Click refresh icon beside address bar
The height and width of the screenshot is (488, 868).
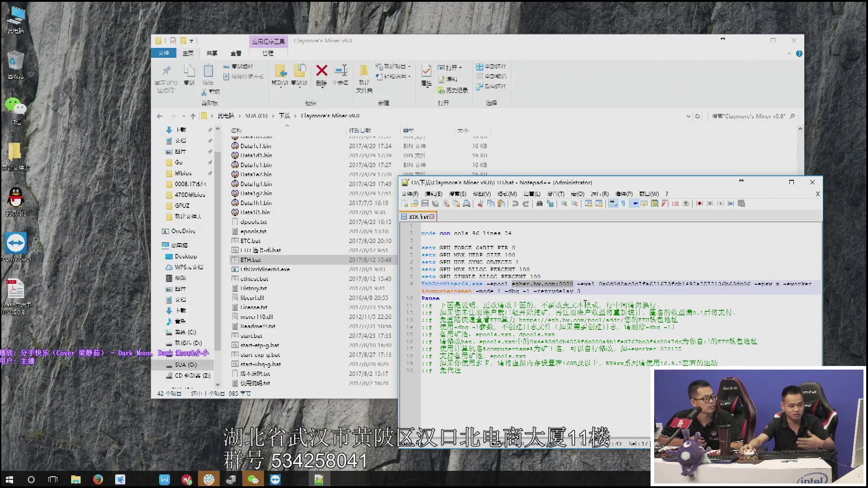[x=698, y=117]
